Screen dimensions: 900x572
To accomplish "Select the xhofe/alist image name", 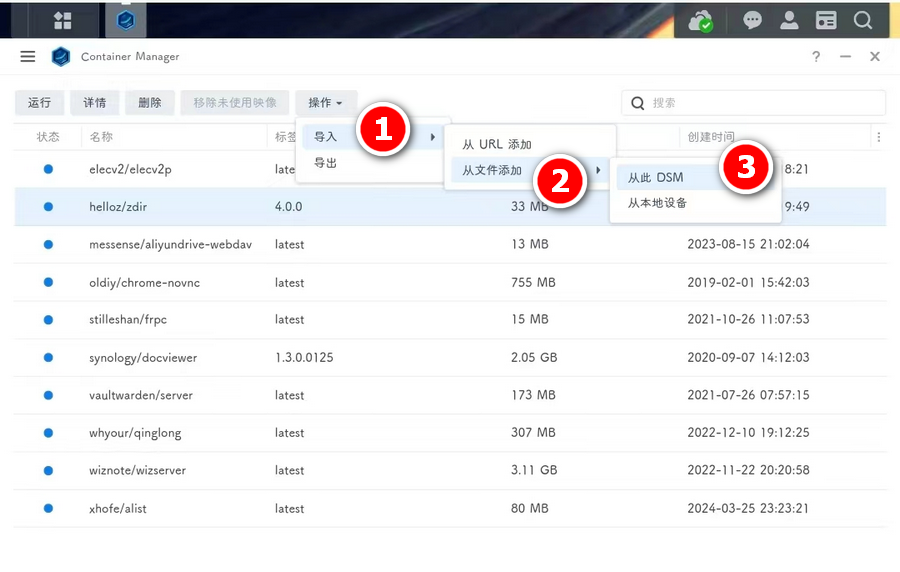I will pos(118,508).
